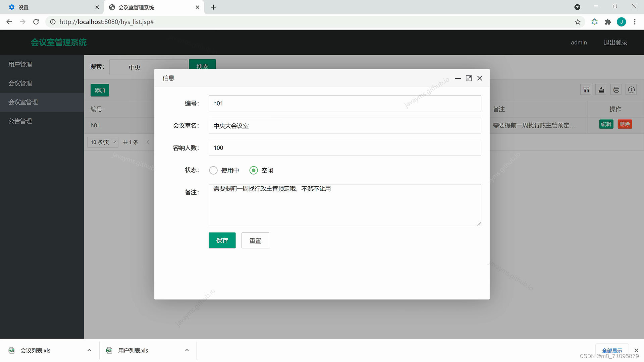Open the downloaded 用户列表.xls file
644x362 pixels.
(133, 350)
